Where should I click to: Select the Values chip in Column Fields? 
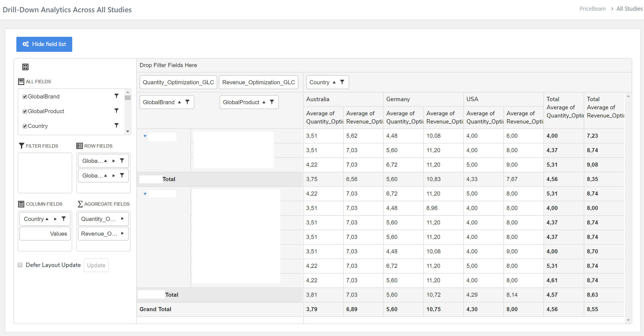pyautogui.click(x=45, y=234)
